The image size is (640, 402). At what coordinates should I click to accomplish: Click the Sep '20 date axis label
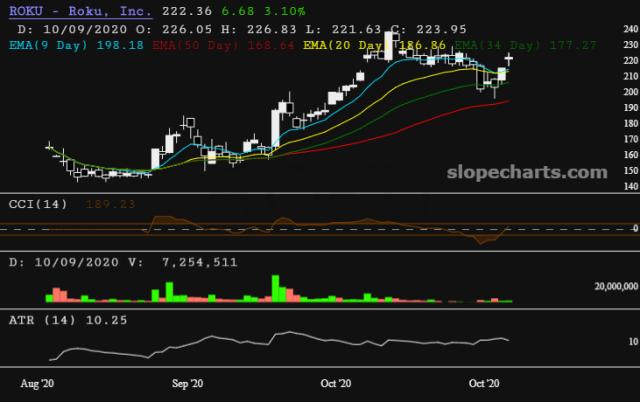click(x=187, y=383)
